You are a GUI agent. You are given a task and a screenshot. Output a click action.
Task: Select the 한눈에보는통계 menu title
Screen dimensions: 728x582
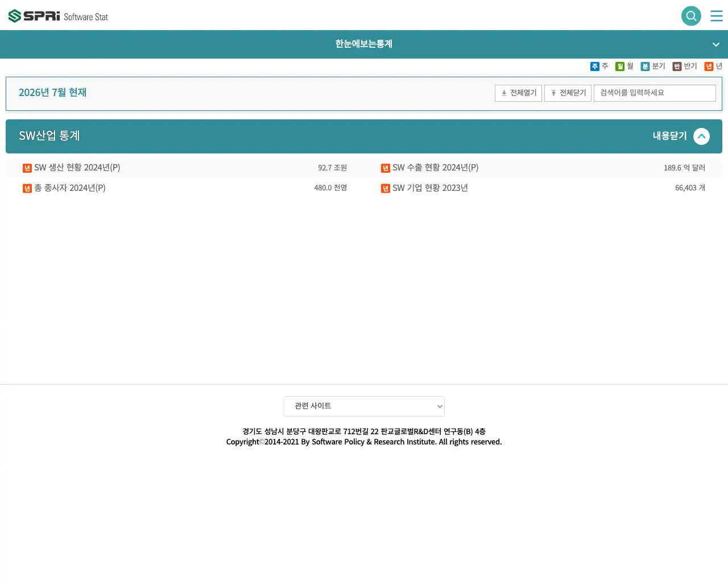[364, 44]
